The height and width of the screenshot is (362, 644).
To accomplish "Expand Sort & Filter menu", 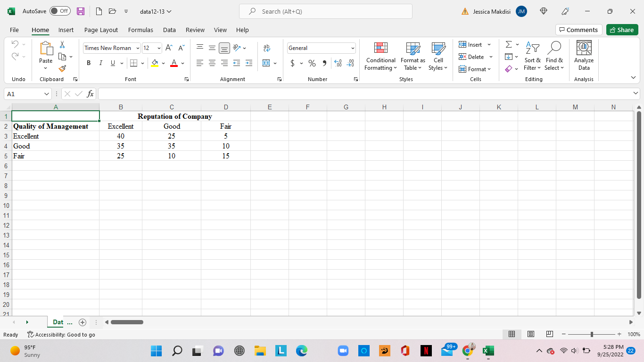I will click(x=532, y=56).
